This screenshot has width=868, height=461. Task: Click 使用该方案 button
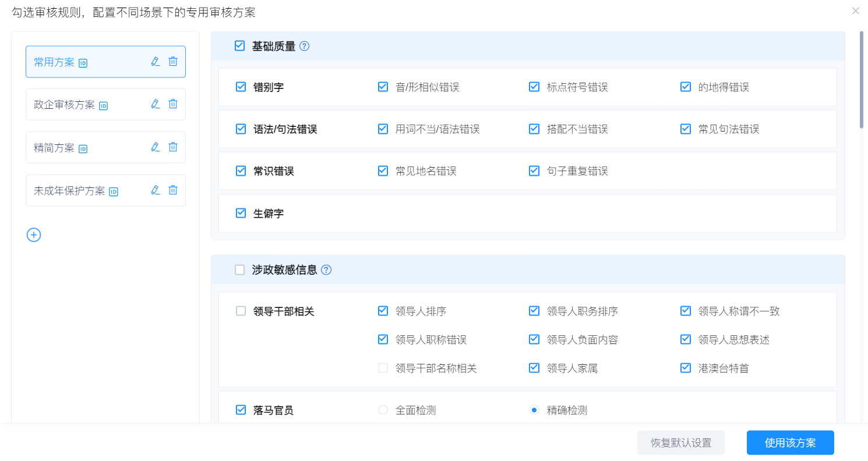pyautogui.click(x=791, y=443)
